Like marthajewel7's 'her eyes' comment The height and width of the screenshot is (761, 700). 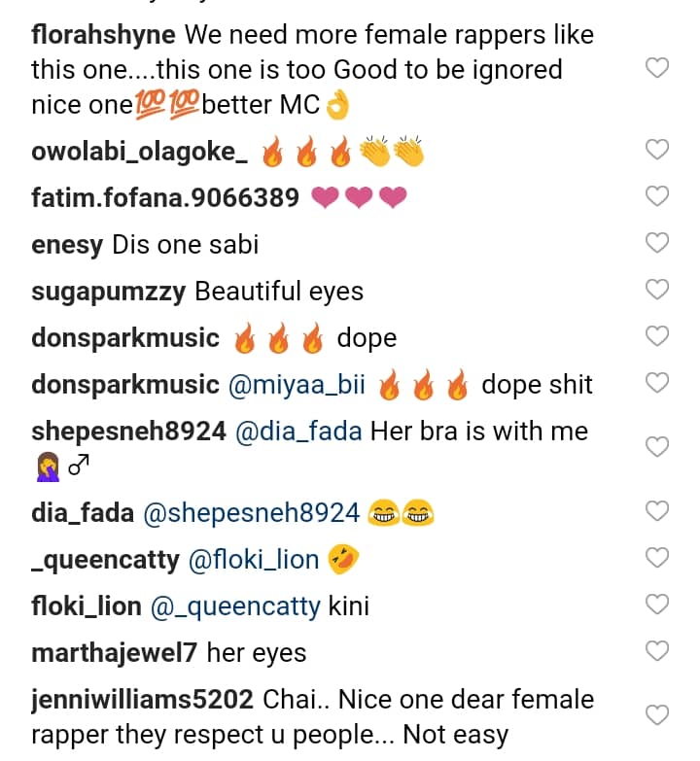[x=658, y=651]
